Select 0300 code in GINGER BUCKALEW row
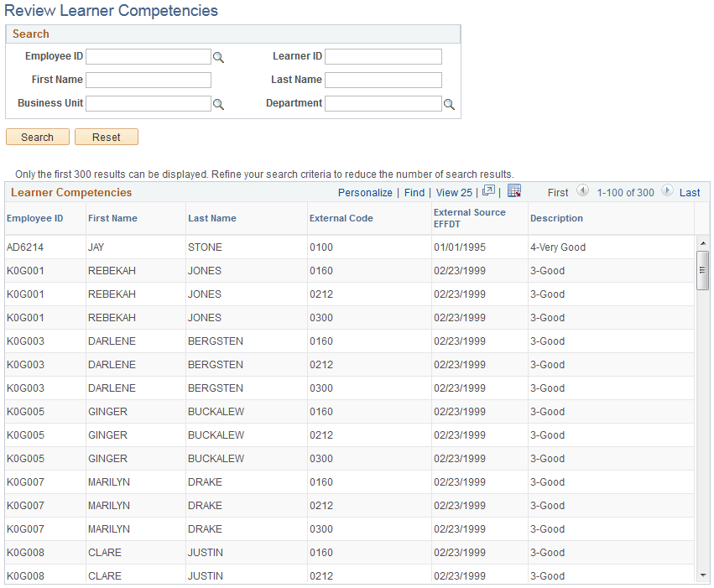The height and width of the screenshot is (588, 714). coord(321,459)
